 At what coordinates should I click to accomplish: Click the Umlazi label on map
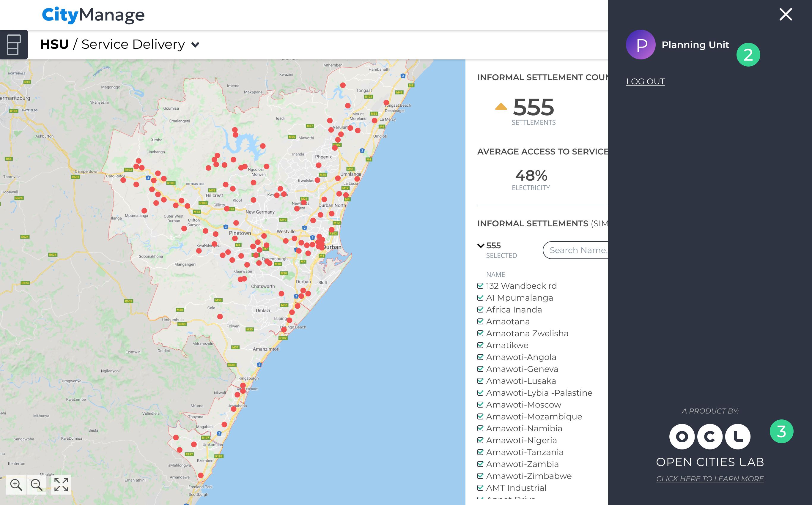click(x=263, y=311)
